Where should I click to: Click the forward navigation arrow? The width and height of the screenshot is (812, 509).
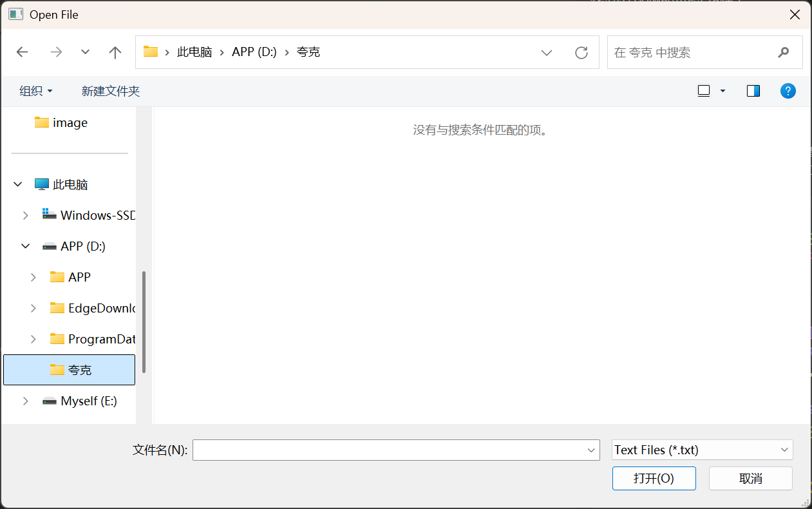pyautogui.click(x=57, y=52)
